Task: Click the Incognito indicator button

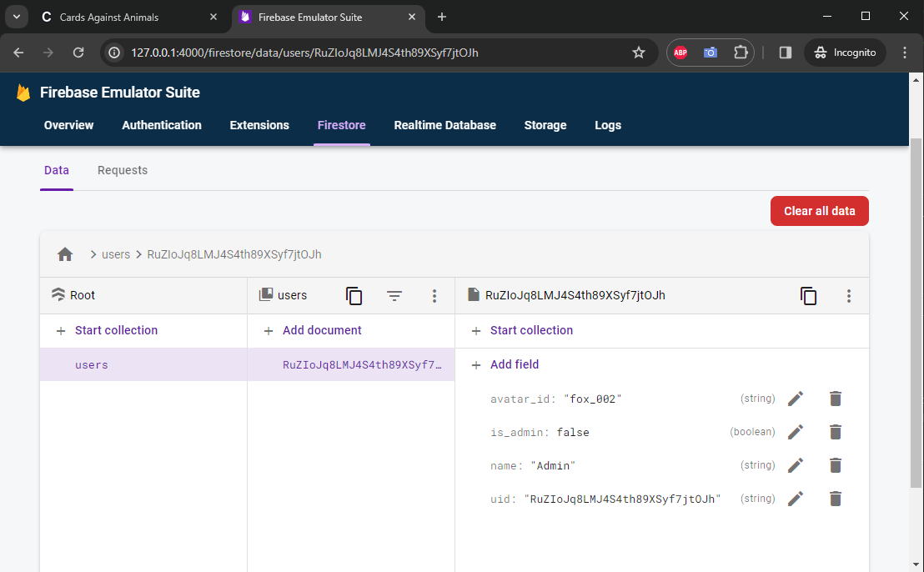Action: [845, 53]
